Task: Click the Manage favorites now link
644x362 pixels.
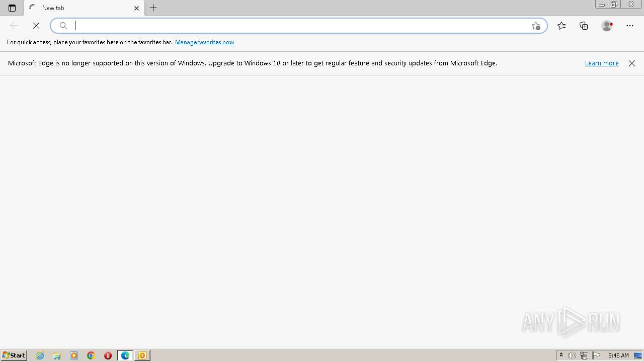Action: 204,42
